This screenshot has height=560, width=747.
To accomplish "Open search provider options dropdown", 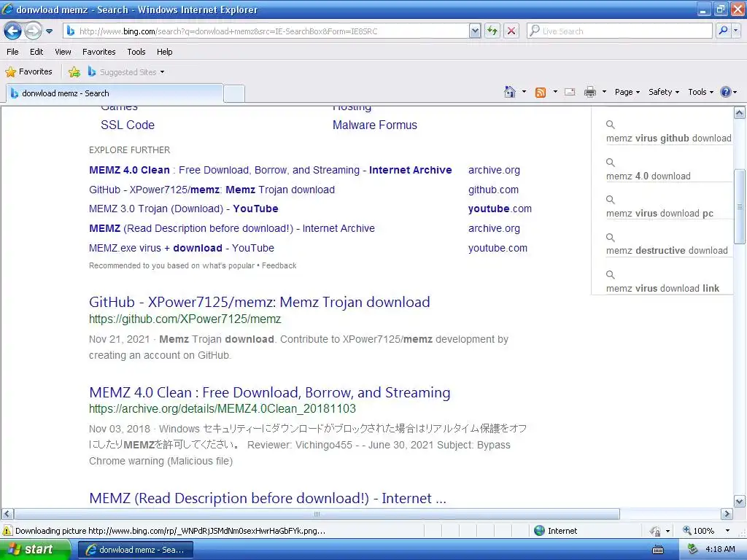I will pyautogui.click(x=735, y=31).
